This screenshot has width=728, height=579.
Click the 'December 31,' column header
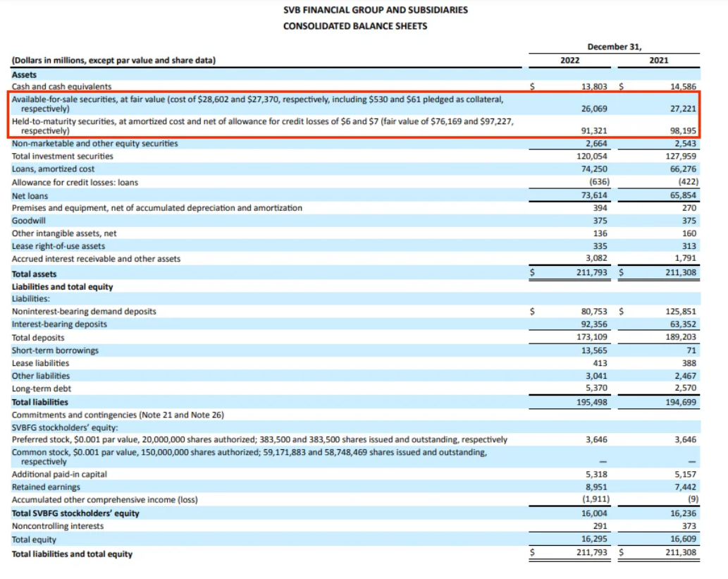pyautogui.click(x=615, y=47)
